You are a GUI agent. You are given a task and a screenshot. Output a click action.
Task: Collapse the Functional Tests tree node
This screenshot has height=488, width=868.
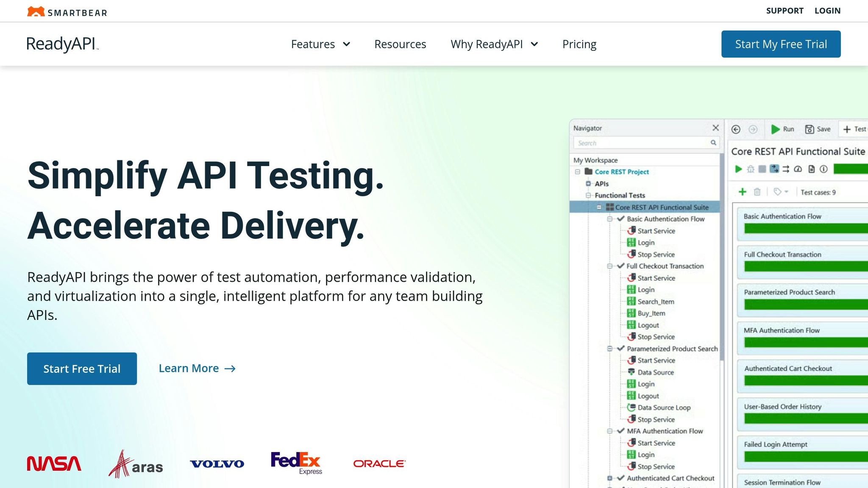point(588,195)
